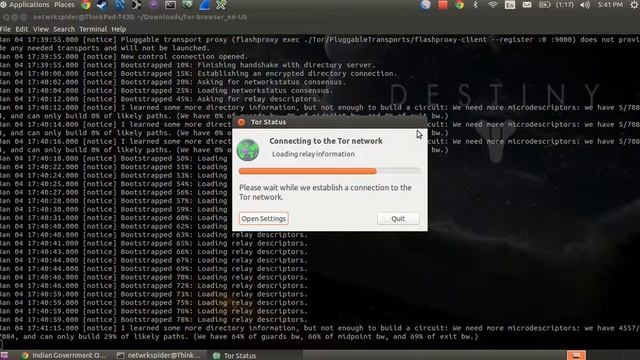Viewport: 640px width, 360px height.
Task: Switch to Tor Status in taskbar
Action: pyautogui.click(x=235, y=356)
